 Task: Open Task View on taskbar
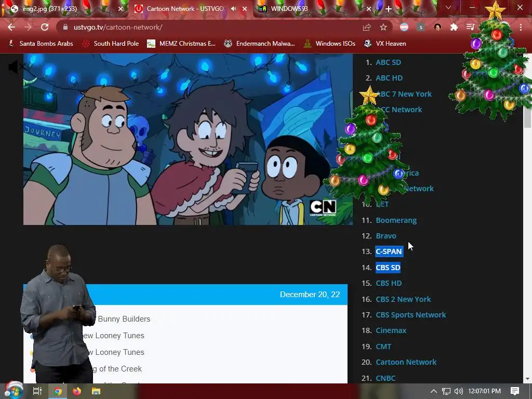[37, 391]
